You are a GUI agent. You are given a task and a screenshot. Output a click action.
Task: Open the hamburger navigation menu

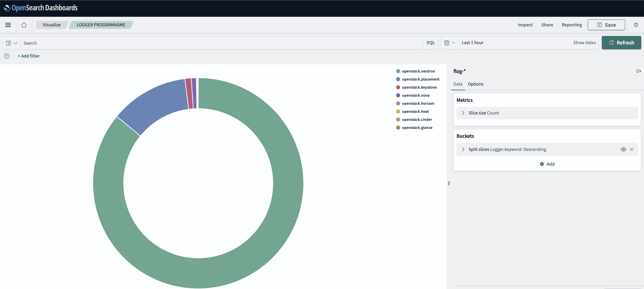tap(8, 25)
